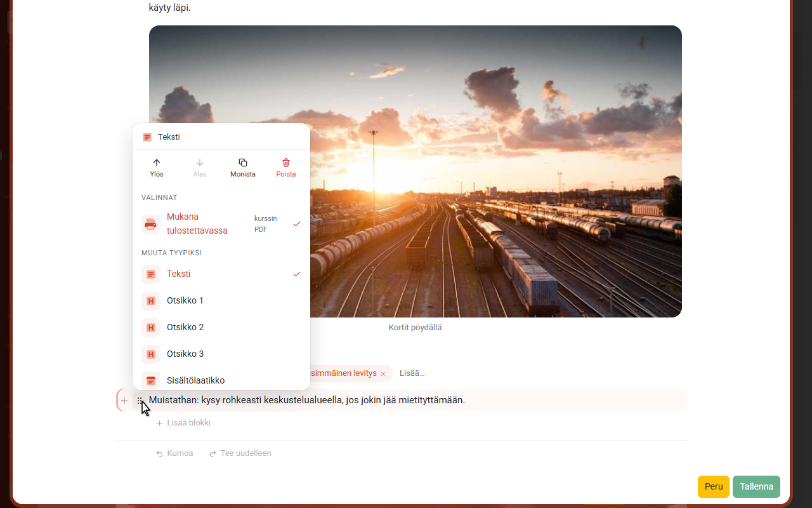Add a new block with 'Lisää blokki'
The image size is (812, 508).
[x=183, y=423]
